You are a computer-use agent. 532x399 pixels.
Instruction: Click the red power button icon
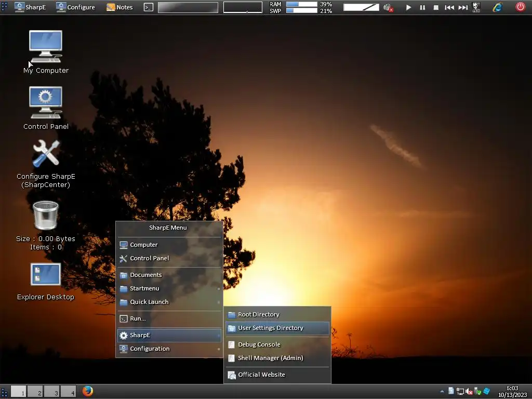pyautogui.click(x=520, y=7)
